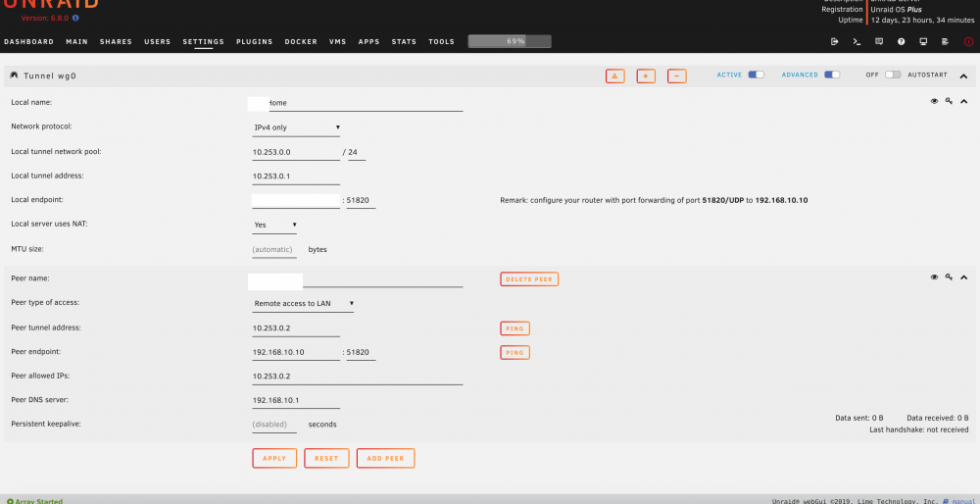This screenshot has width=980, height=504.
Task: Click the Apply button
Action: pos(274,458)
